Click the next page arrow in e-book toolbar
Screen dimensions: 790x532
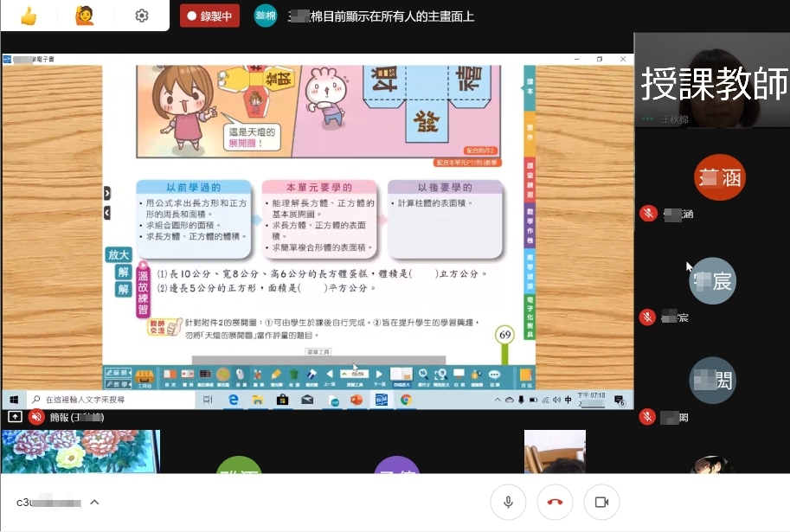[376, 375]
